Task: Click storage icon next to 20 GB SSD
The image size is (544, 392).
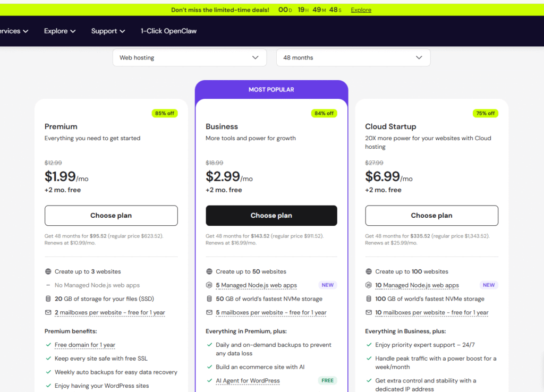Action: pos(48,299)
